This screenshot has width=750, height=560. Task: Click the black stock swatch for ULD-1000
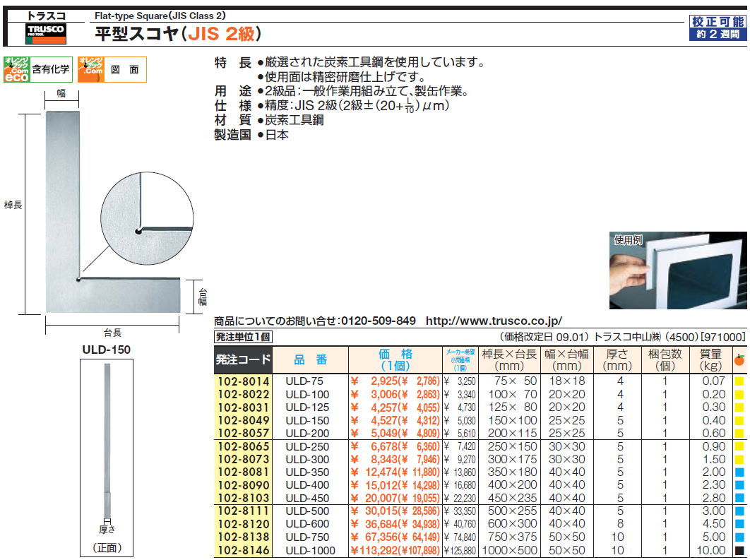(739, 550)
